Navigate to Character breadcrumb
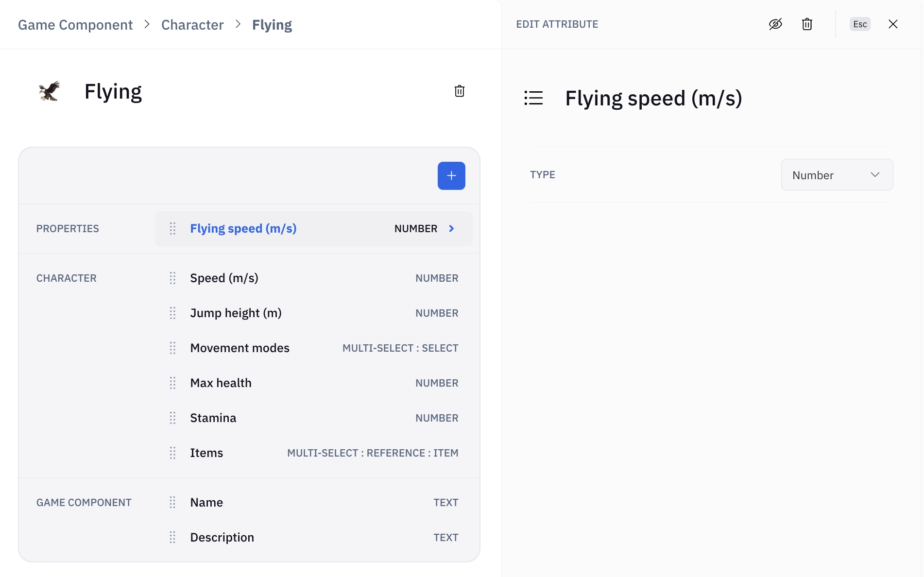 (x=192, y=25)
